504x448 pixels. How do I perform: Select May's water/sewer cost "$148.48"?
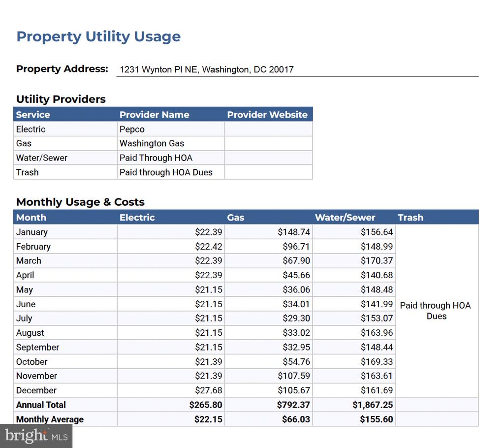coord(377,290)
